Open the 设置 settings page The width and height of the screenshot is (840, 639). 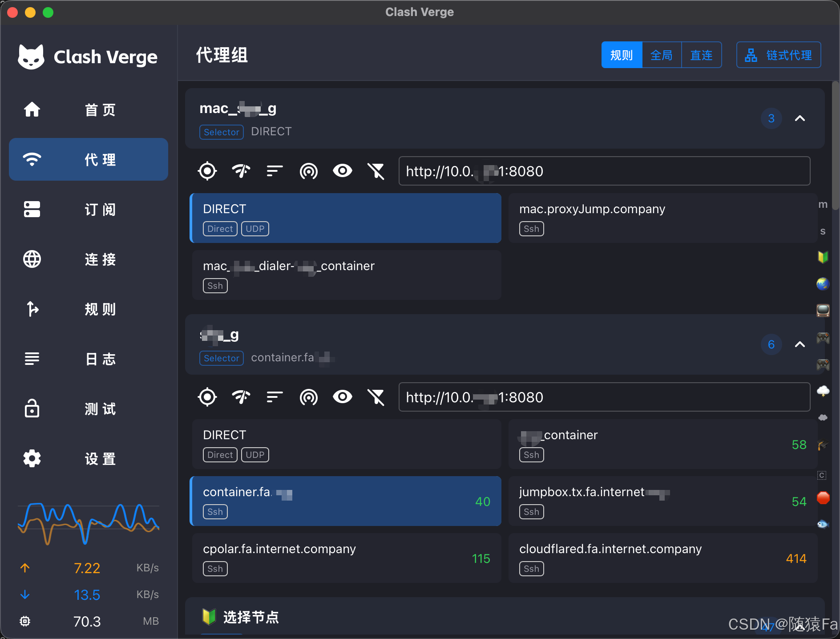pos(89,458)
